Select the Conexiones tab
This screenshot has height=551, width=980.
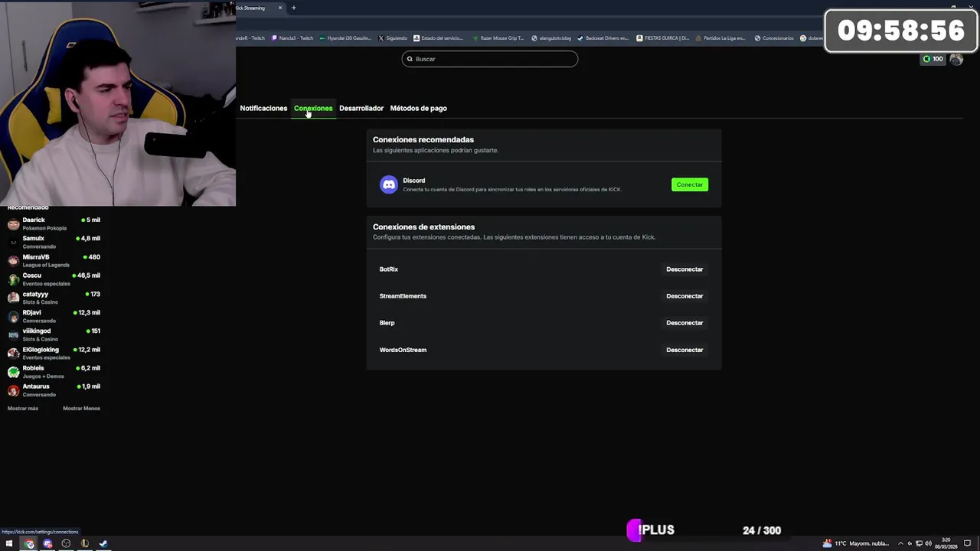pos(313,108)
